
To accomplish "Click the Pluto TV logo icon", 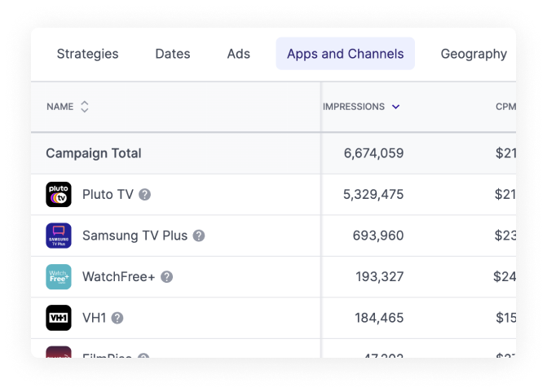I will tap(59, 195).
